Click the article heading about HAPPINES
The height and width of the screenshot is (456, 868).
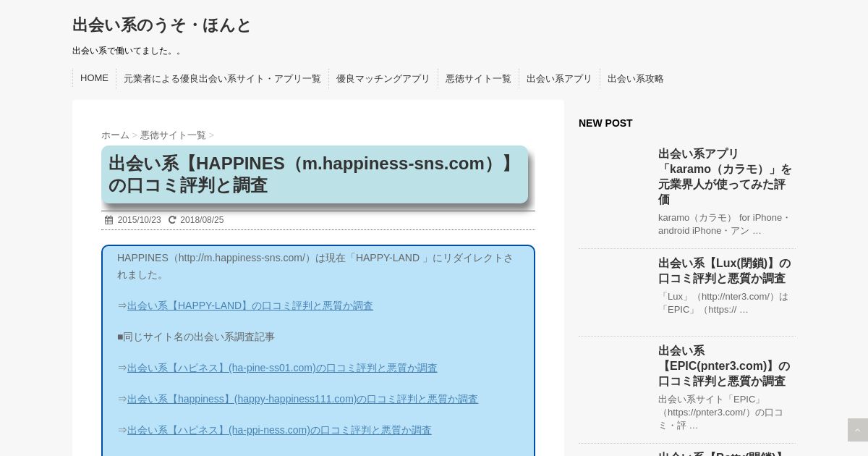pyautogui.click(x=315, y=174)
